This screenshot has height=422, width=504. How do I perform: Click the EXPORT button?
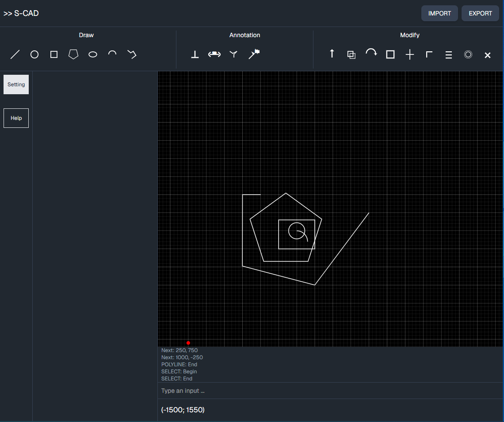pyautogui.click(x=480, y=13)
